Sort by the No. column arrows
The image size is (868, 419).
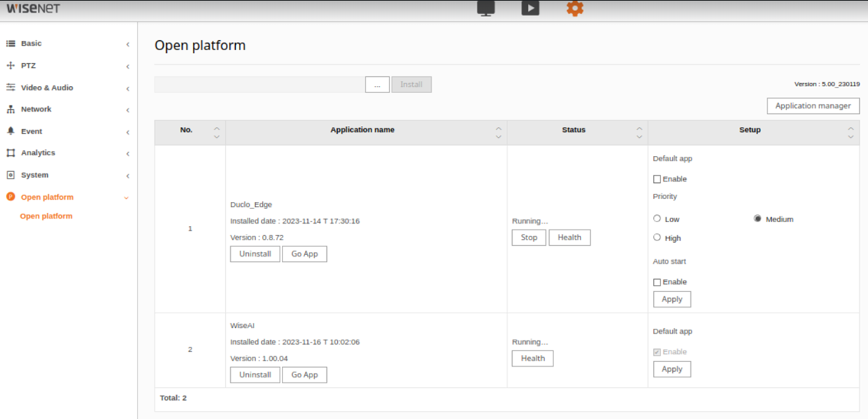tap(217, 133)
